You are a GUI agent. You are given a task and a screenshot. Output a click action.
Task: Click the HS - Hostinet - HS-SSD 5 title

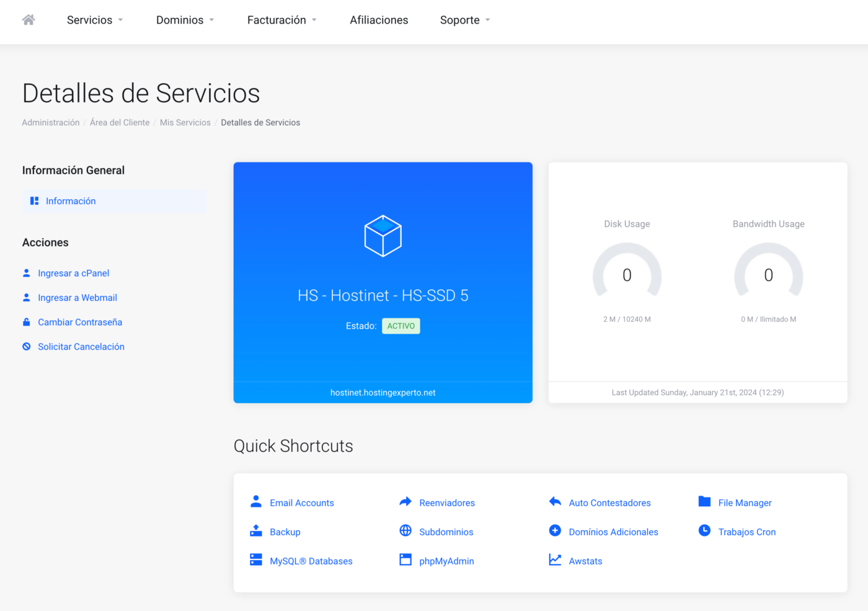tap(383, 295)
